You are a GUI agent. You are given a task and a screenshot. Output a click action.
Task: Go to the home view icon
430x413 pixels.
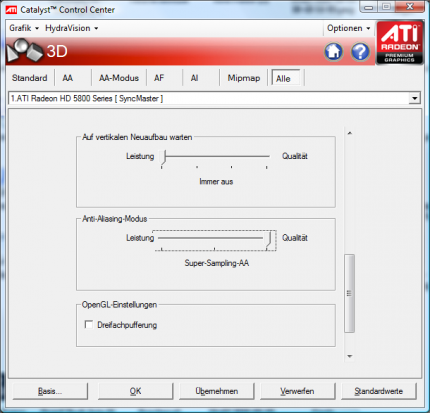334,52
